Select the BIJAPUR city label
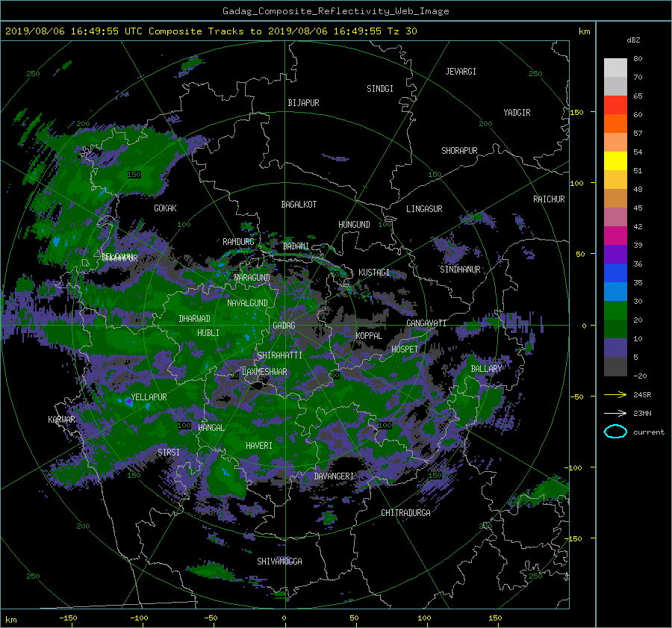Viewport: 672px width, 628px height. pos(303,103)
